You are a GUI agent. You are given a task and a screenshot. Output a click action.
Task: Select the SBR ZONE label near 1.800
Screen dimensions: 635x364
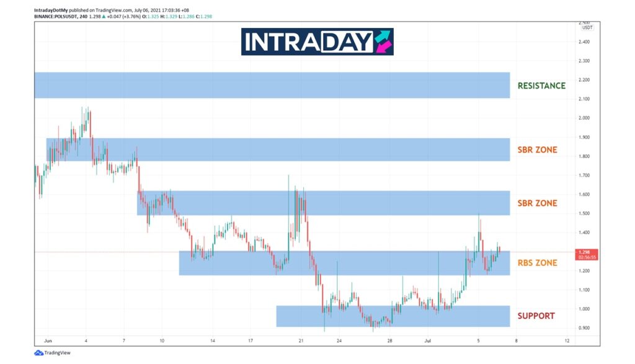coord(537,150)
